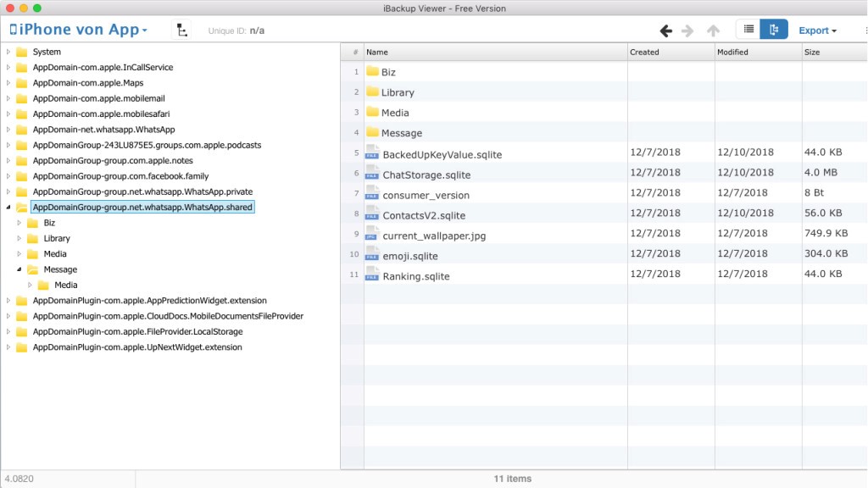Click the 4.0820 version label
The image size is (868, 488).
(19, 479)
